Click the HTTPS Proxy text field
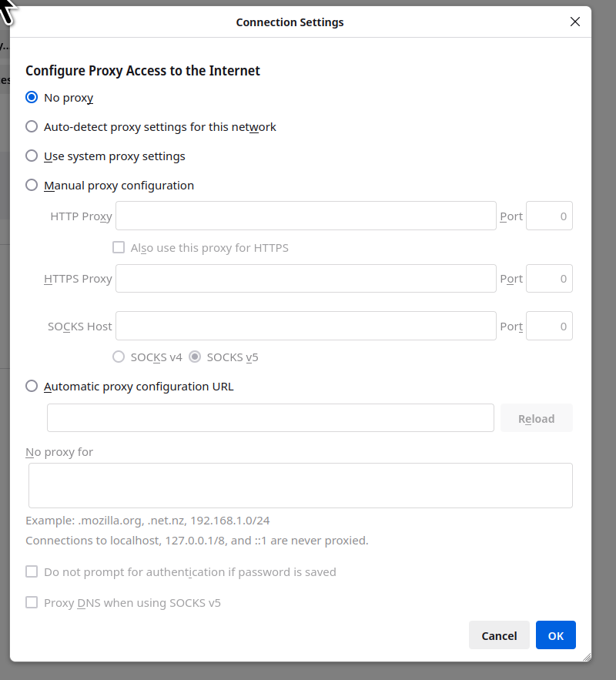 pyautogui.click(x=305, y=279)
